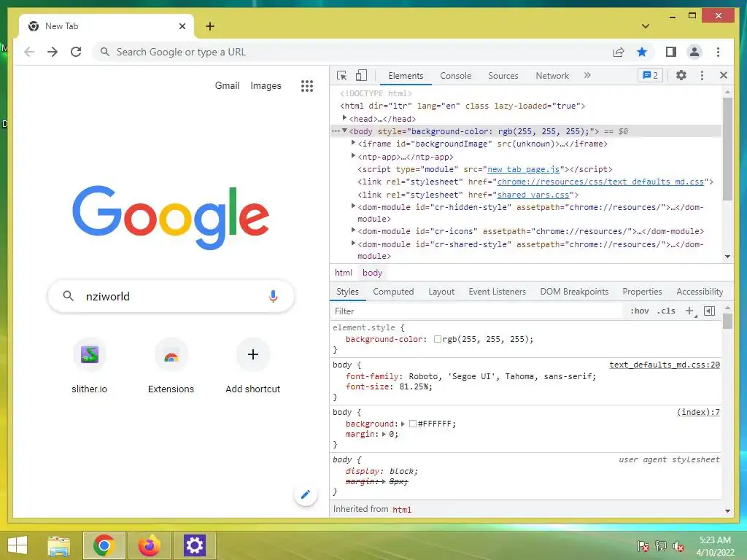
Task: Switch to the Console tab
Action: tap(455, 76)
